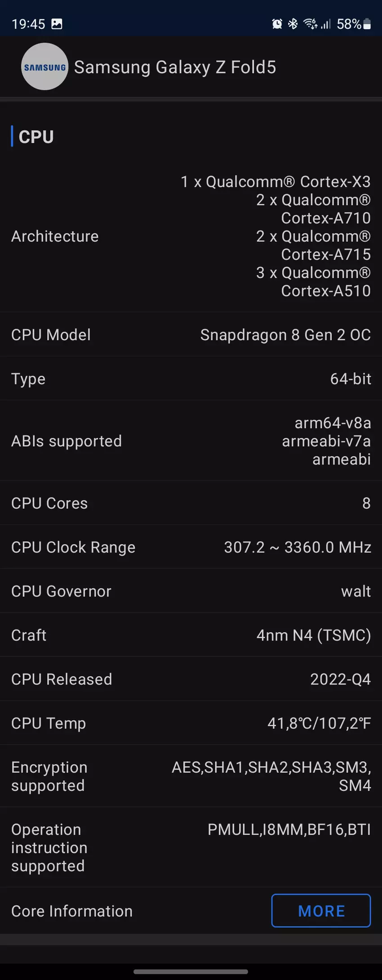Tap the CPU Cores row
The image size is (382, 980).
tap(191, 503)
